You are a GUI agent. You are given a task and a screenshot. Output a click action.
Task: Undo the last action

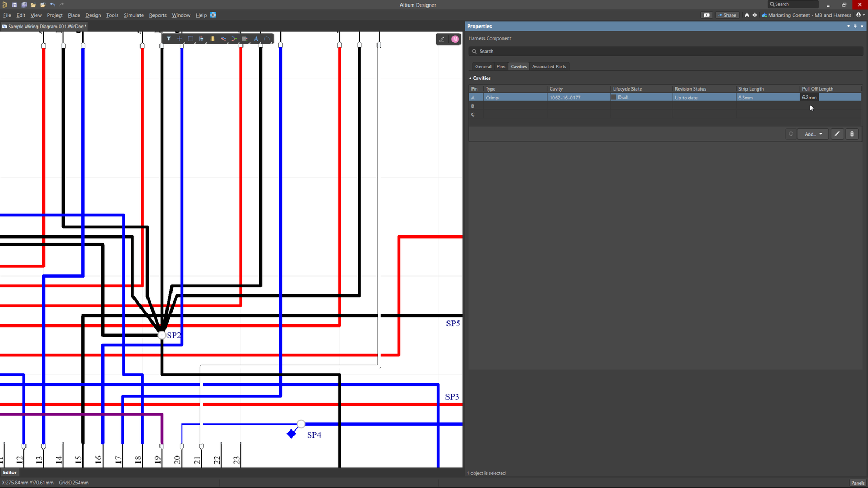53,4
